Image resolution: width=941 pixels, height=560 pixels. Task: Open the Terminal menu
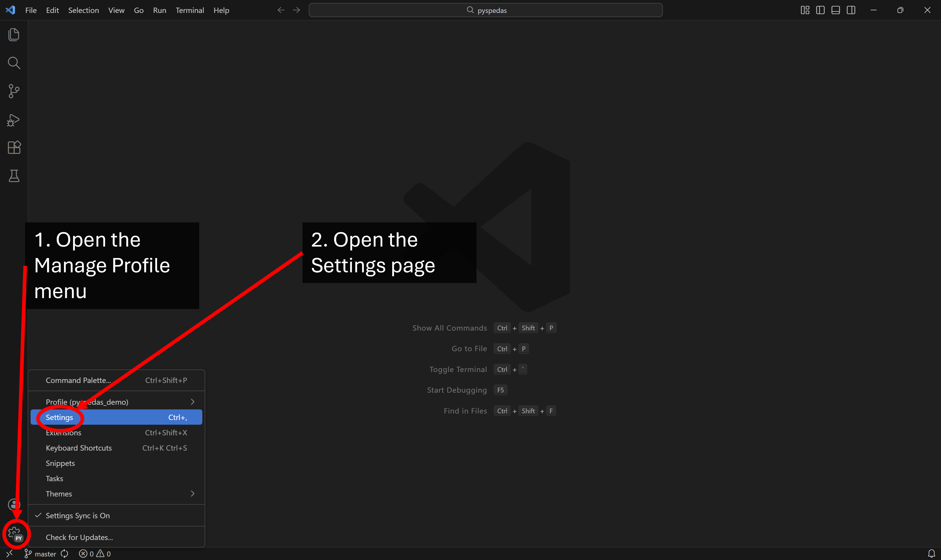[x=190, y=10]
